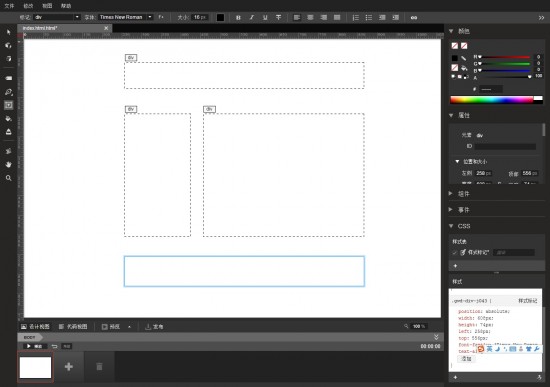The image size is (550, 387).
Task: Insert bulleted list
Action: (369, 18)
